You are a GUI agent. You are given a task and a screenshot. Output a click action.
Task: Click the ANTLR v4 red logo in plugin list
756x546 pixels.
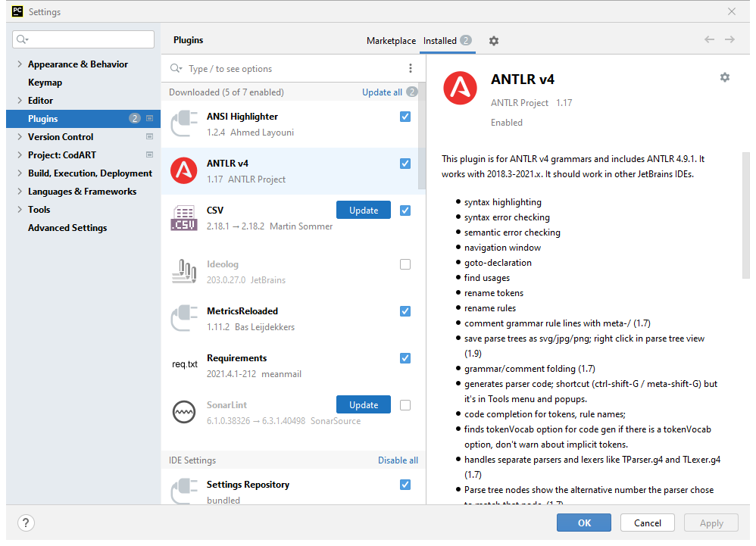click(184, 170)
